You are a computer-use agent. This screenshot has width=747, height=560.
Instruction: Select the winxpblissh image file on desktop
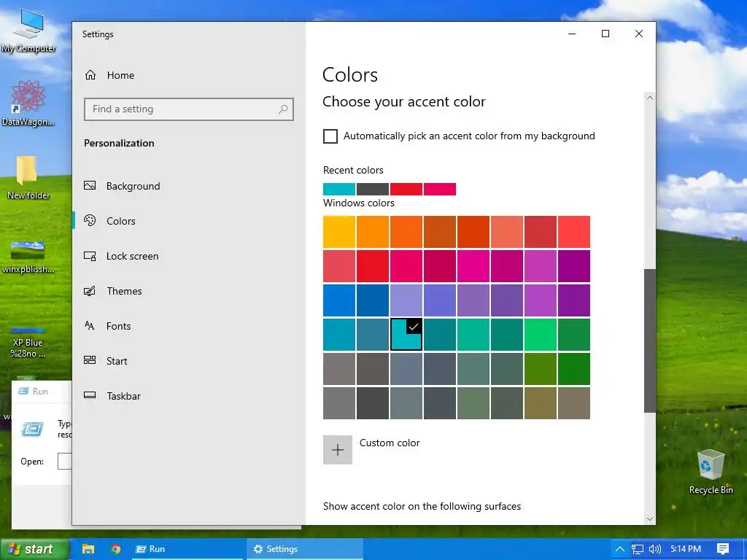click(28, 257)
